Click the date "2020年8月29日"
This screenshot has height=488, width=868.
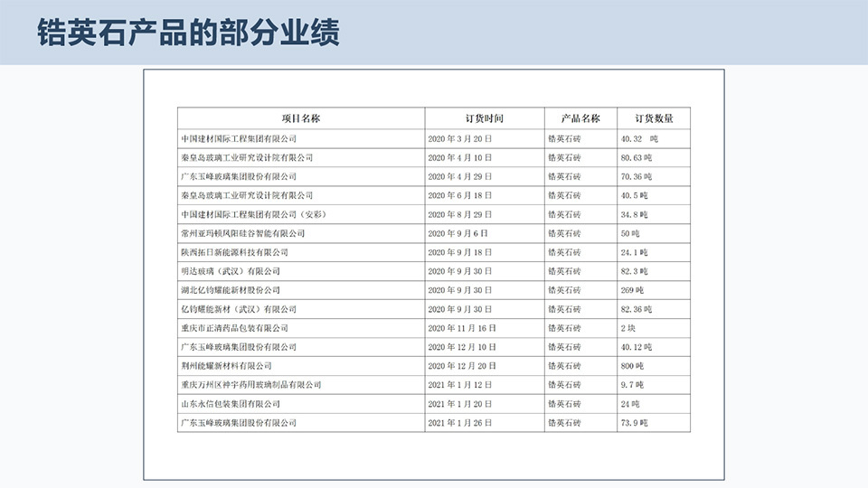[x=460, y=214]
